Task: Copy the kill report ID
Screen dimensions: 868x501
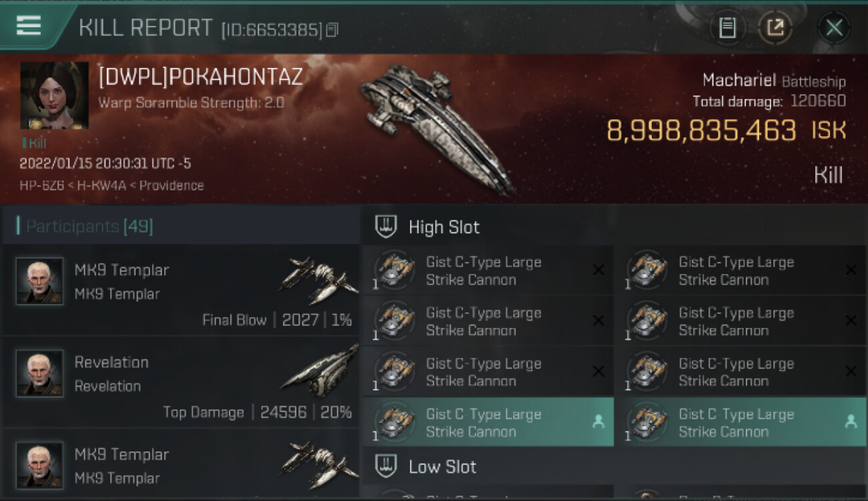Action: [332, 29]
